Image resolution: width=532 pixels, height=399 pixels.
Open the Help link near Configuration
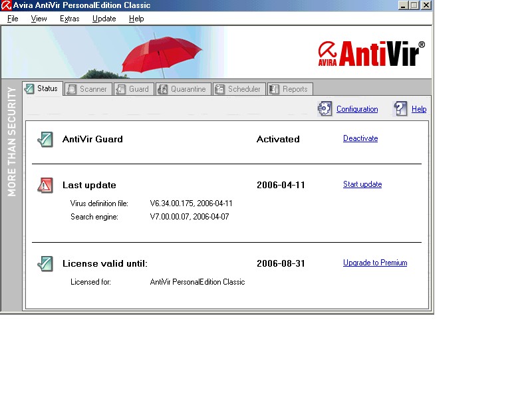coord(419,109)
